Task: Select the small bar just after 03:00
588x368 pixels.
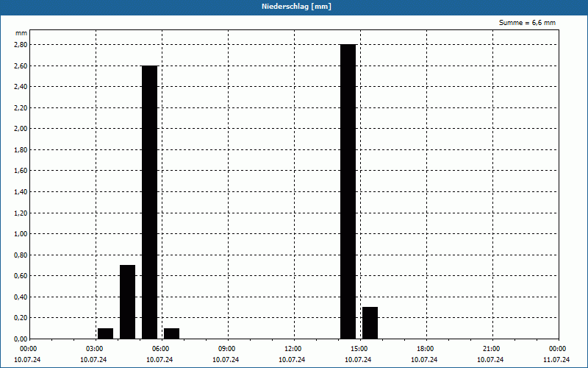Action: tap(105, 333)
